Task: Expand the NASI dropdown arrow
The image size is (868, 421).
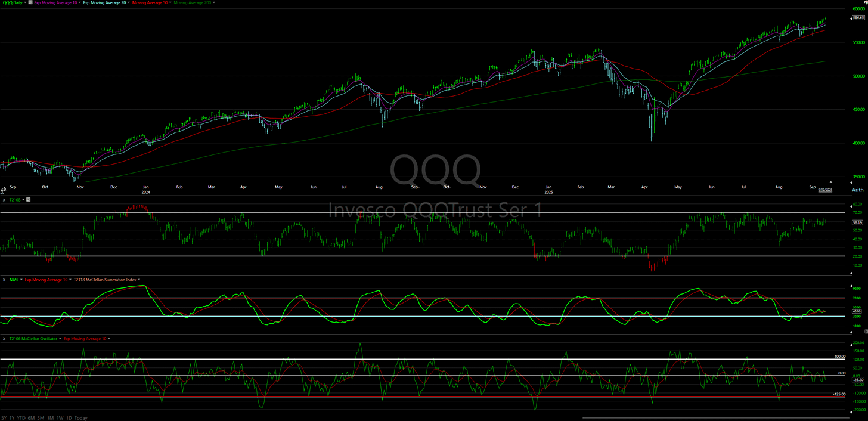Action: point(21,280)
